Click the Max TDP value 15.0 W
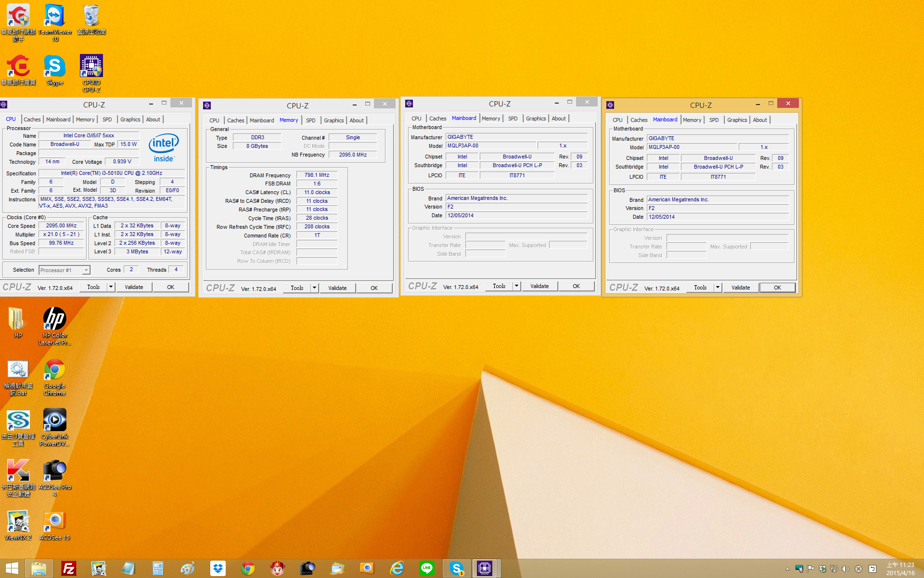 click(128, 144)
